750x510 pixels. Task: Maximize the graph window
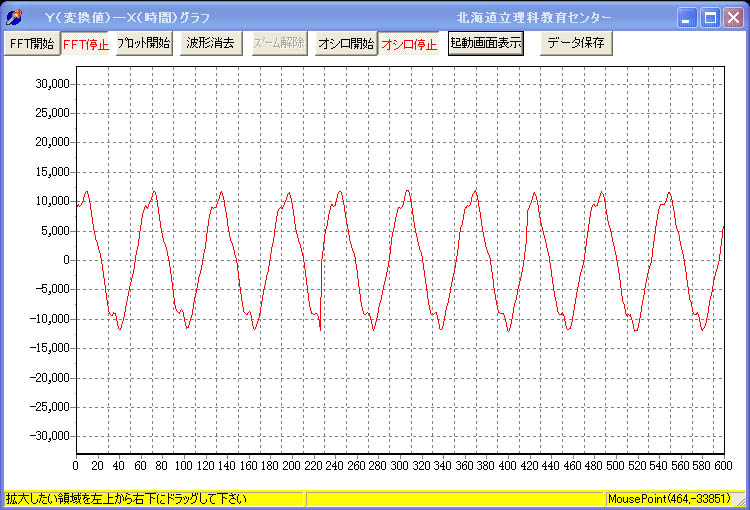click(710, 18)
